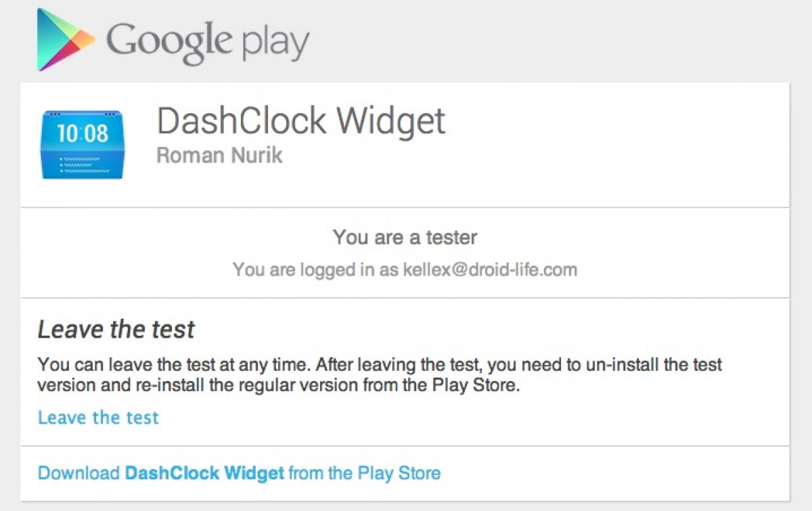Click the second line of the leave-test description
The height and width of the screenshot is (511, 812).
278,385
